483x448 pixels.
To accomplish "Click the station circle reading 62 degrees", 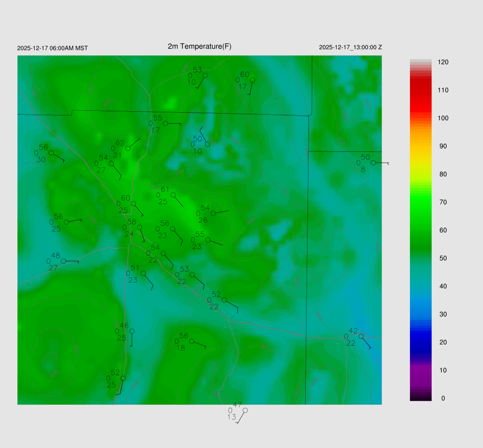I will click(128, 149).
